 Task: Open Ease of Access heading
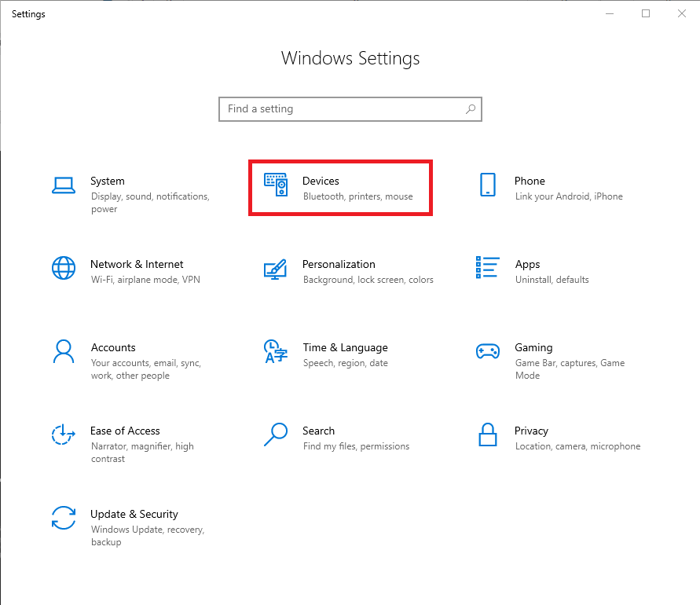point(125,431)
